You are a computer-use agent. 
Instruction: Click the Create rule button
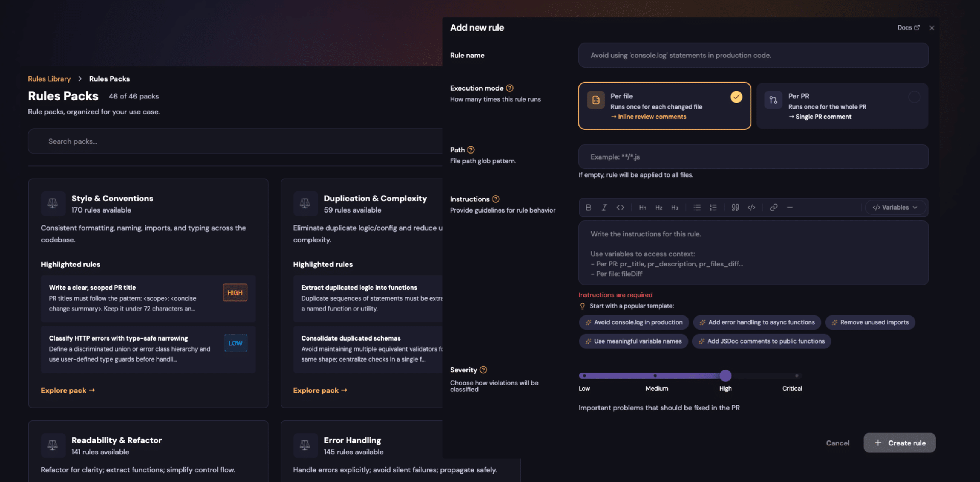click(x=899, y=443)
